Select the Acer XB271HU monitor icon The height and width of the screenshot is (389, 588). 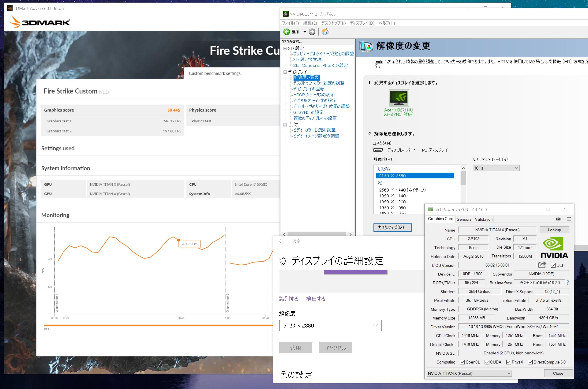coord(399,98)
